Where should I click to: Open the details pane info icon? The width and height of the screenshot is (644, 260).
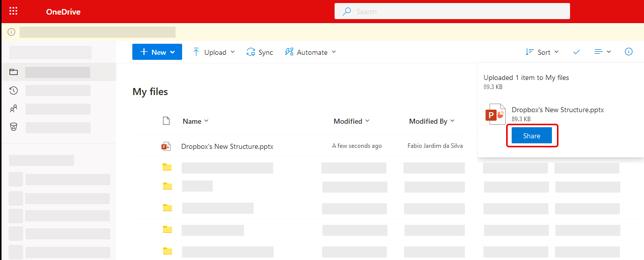click(x=628, y=52)
